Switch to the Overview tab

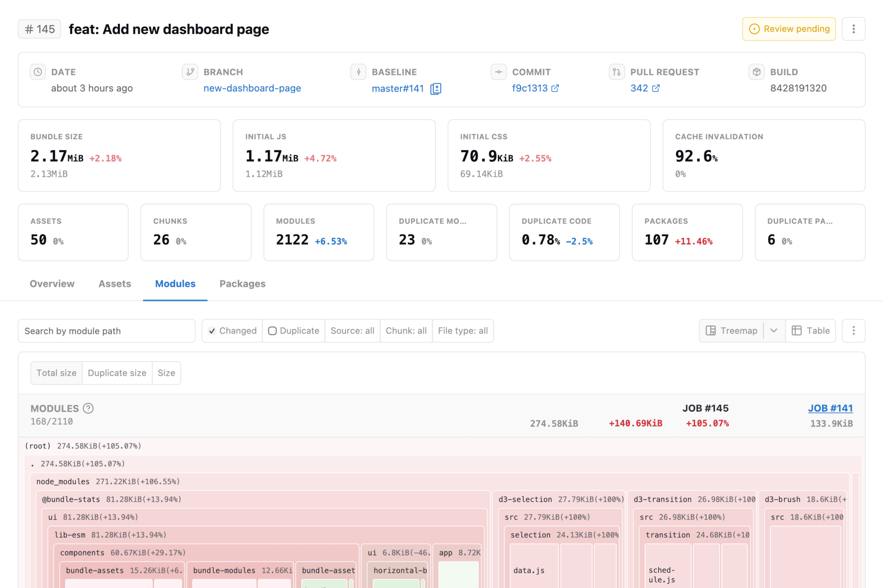52,283
